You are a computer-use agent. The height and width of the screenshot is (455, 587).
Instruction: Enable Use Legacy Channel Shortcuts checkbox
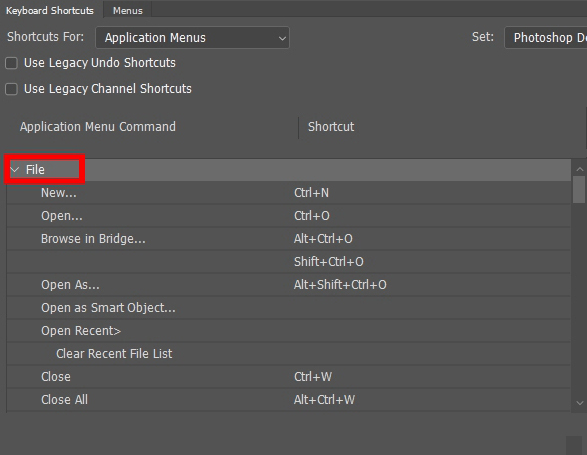[x=11, y=89]
